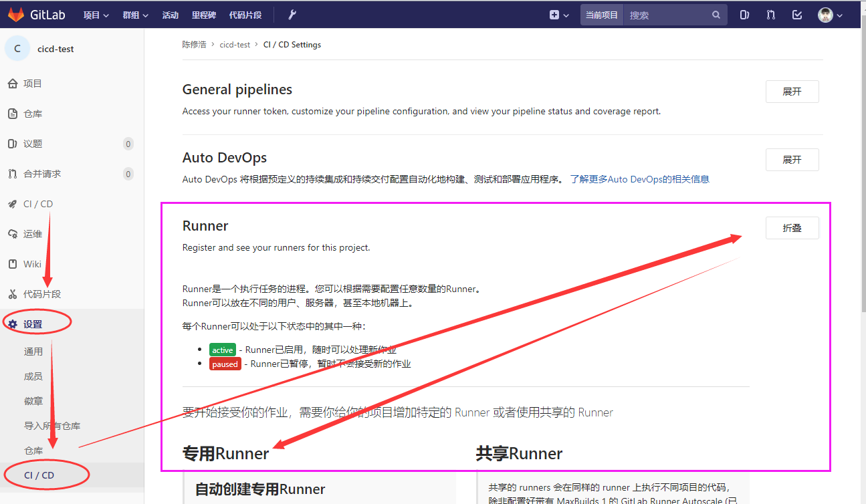Click the green active status badge
Screen dimensions: 866x504
[223, 350]
